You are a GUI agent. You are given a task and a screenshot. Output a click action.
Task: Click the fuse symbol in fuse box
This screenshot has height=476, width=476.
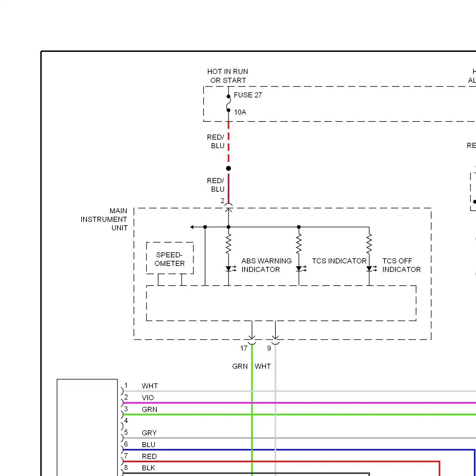(x=228, y=103)
